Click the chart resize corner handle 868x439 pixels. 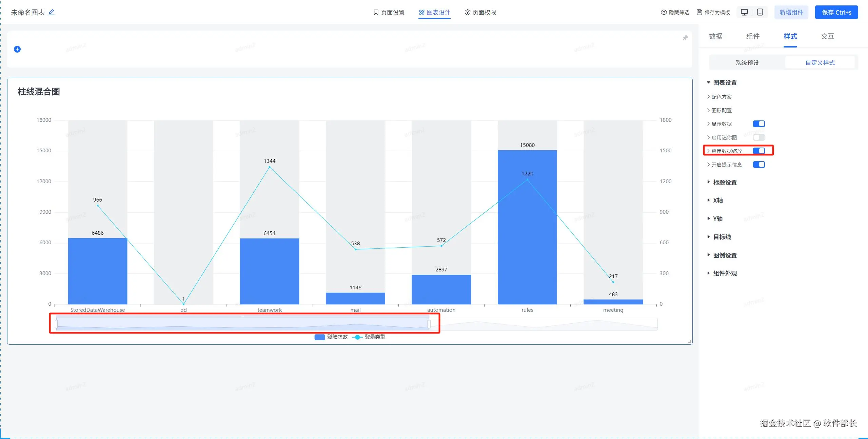(690, 342)
